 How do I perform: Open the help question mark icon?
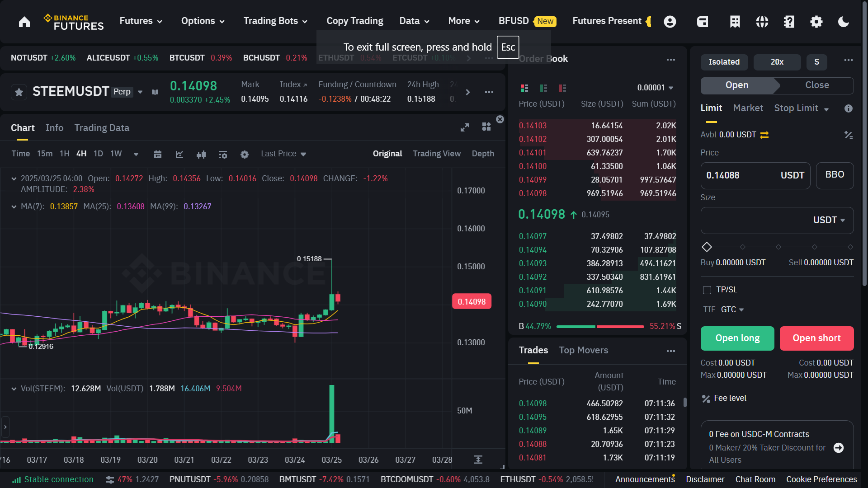click(789, 22)
